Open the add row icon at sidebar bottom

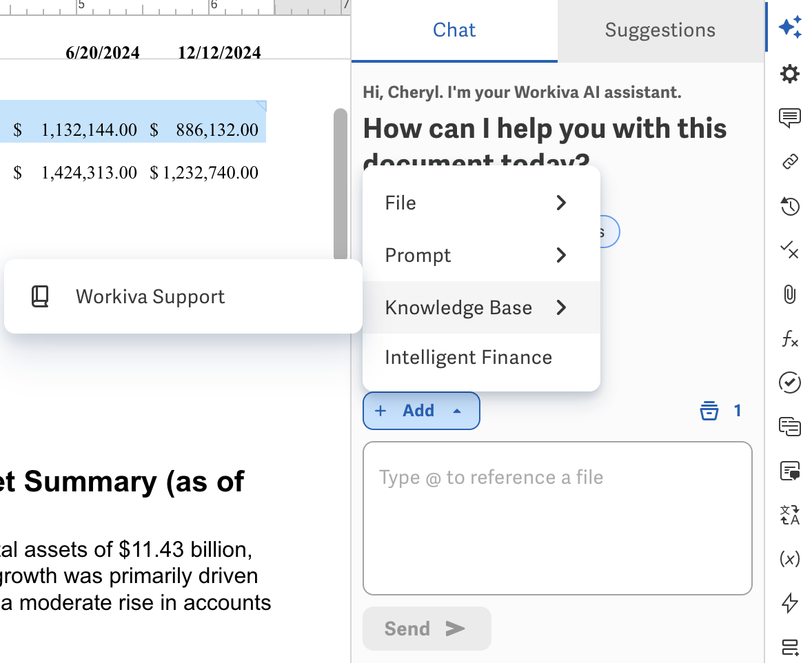(x=790, y=647)
